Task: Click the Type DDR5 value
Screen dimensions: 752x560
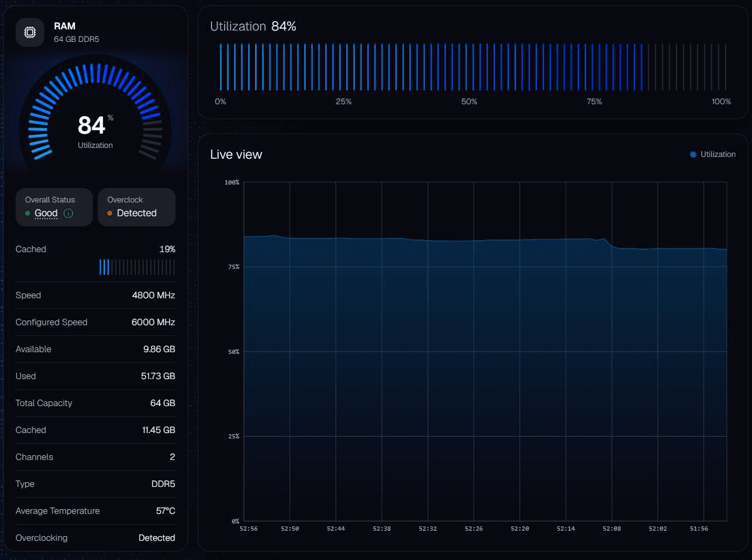Action: pos(164,484)
